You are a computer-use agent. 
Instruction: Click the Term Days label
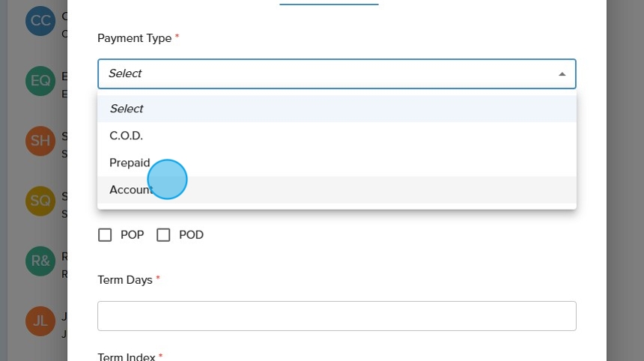coord(125,280)
